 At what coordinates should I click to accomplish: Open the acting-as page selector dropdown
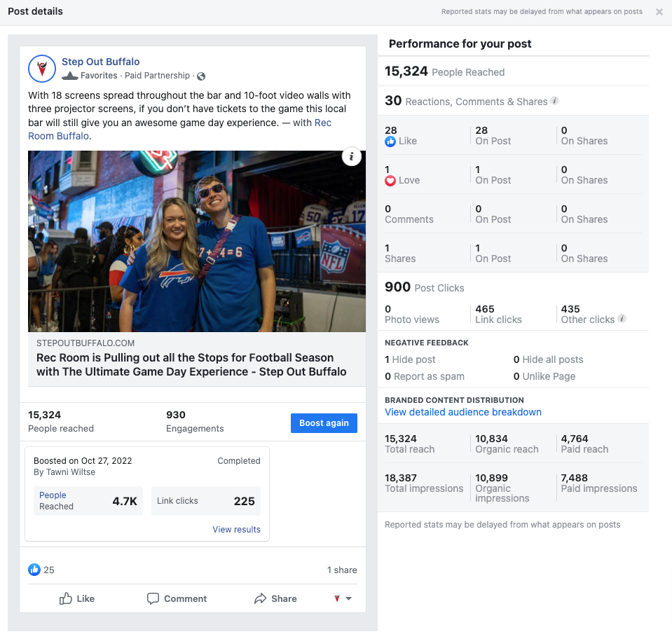tap(343, 598)
